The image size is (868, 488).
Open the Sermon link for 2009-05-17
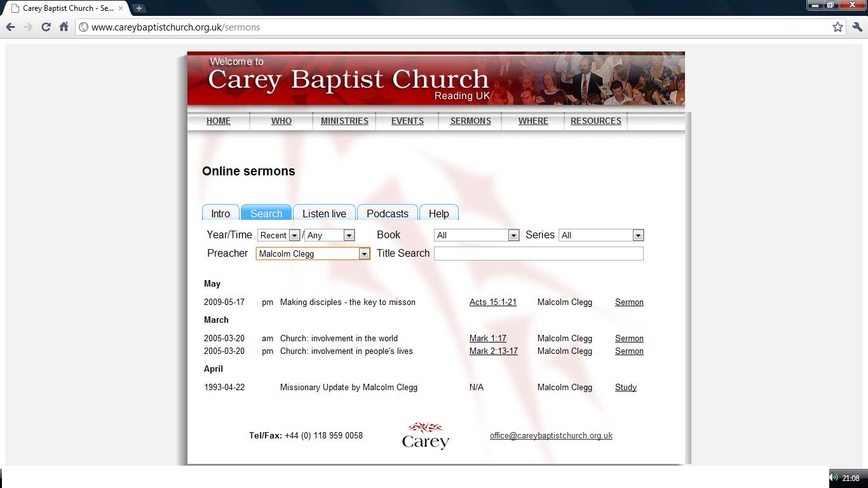tap(629, 302)
